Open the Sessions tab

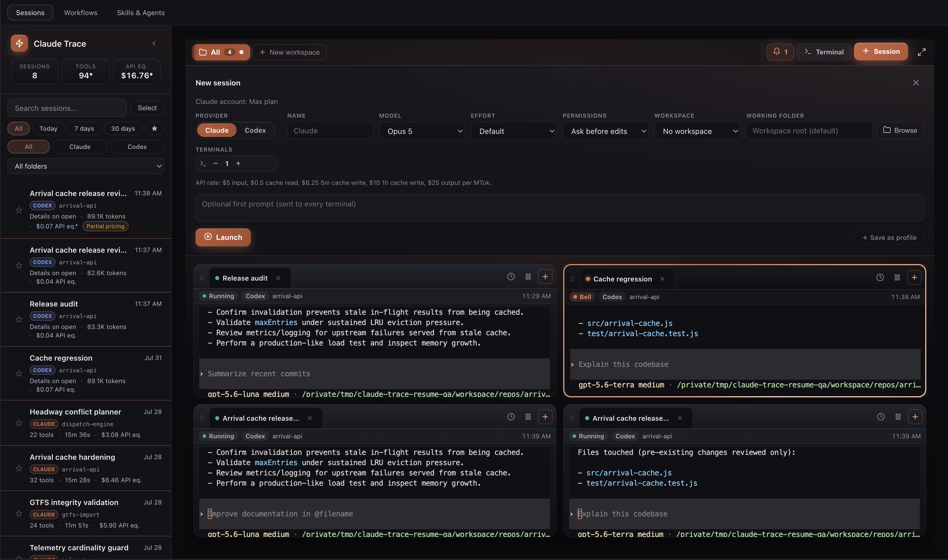click(x=30, y=13)
